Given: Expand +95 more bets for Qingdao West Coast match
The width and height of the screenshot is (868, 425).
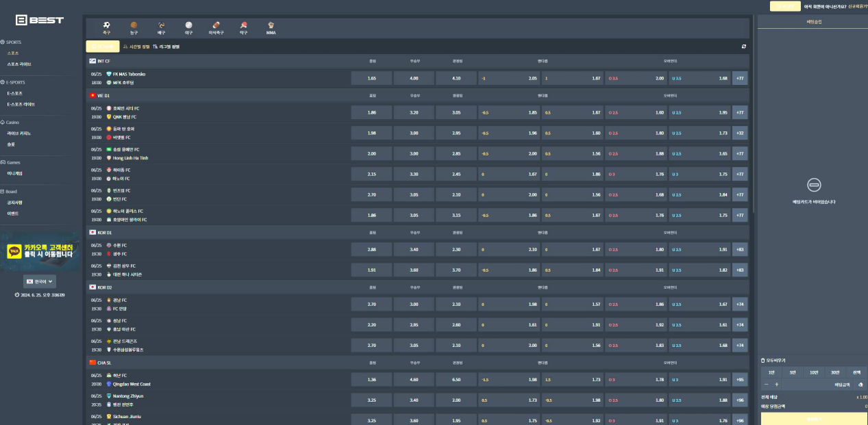Looking at the screenshot, I should (x=740, y=379).
